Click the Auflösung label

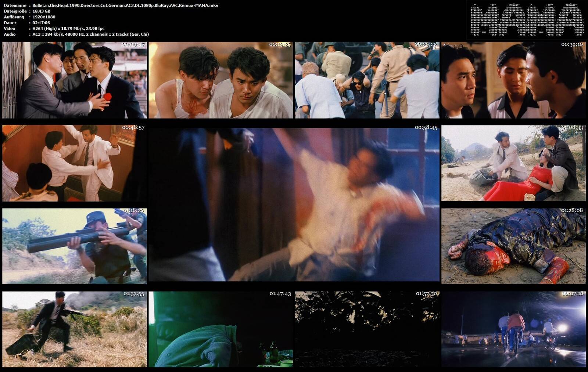pos(14,17)
